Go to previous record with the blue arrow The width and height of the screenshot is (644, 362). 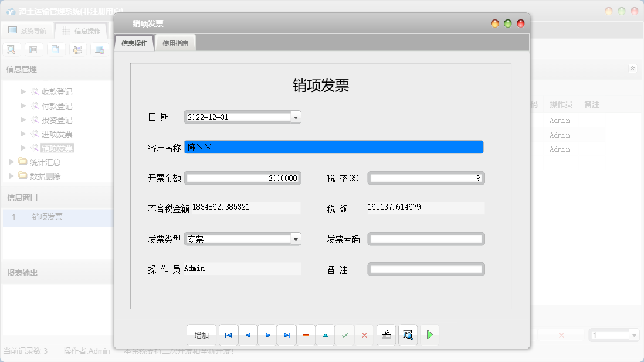point(248,335)
